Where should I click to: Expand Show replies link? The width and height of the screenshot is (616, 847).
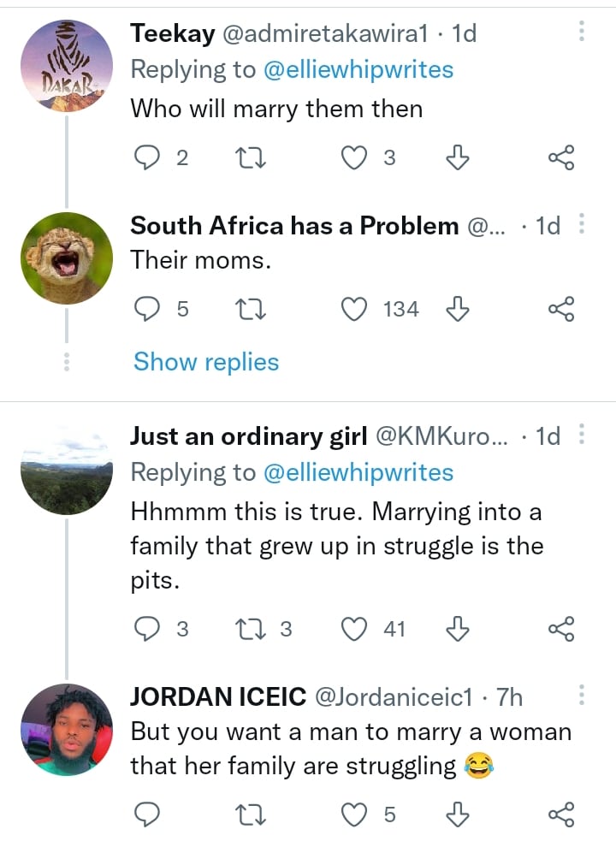206,362
